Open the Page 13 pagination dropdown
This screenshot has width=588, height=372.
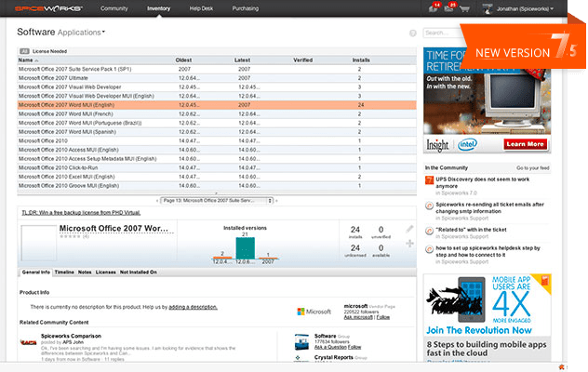tap(217, 201)
